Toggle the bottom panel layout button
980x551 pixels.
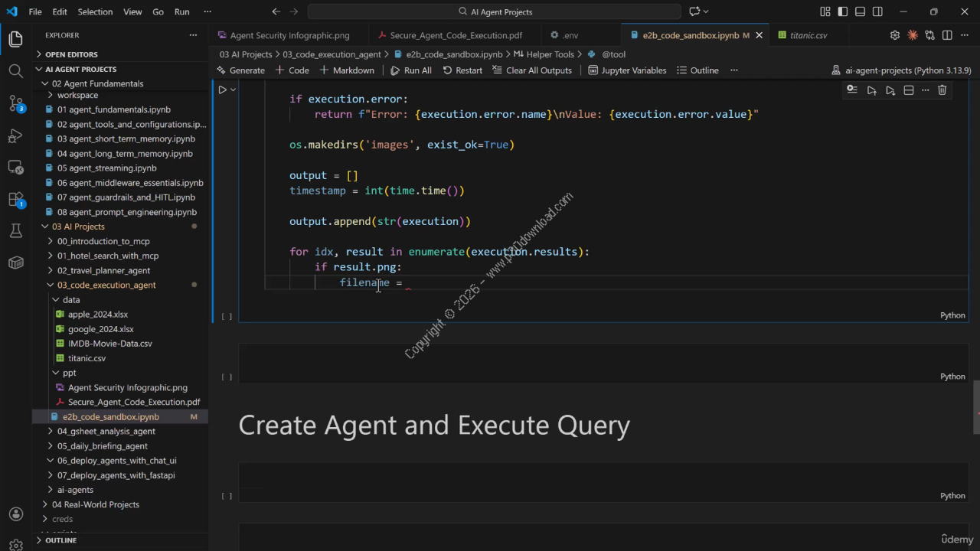pyautogui.click(x=860, y=11)
